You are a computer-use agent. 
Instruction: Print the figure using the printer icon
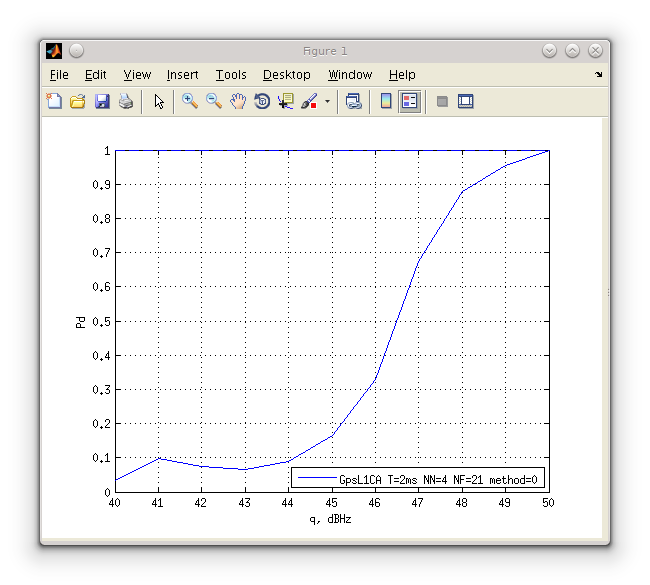126,101
